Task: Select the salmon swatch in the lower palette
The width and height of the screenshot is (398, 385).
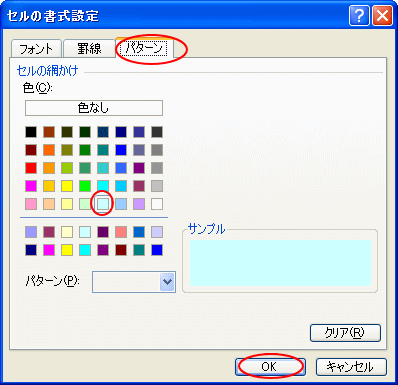Action: 121,232
